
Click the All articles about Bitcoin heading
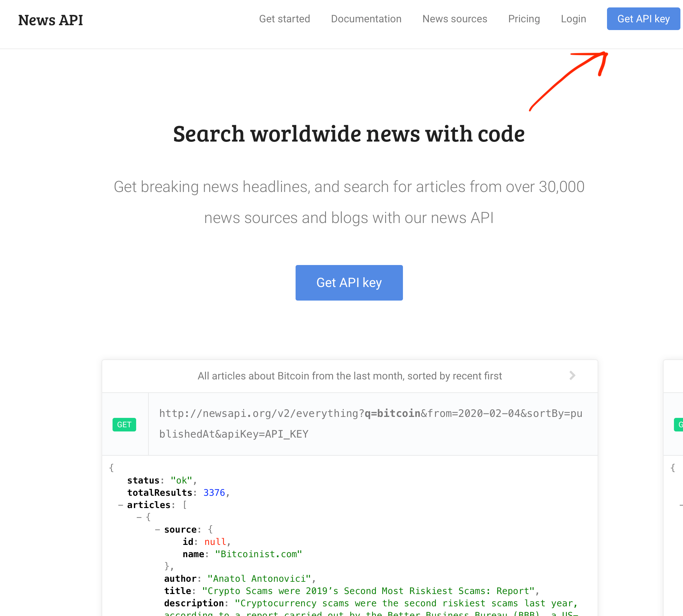pyautogui.click(x=350, y=376)
